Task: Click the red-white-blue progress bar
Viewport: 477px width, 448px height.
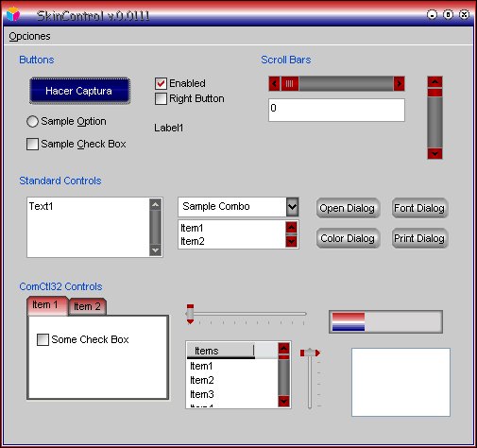Action: [385, 321]
